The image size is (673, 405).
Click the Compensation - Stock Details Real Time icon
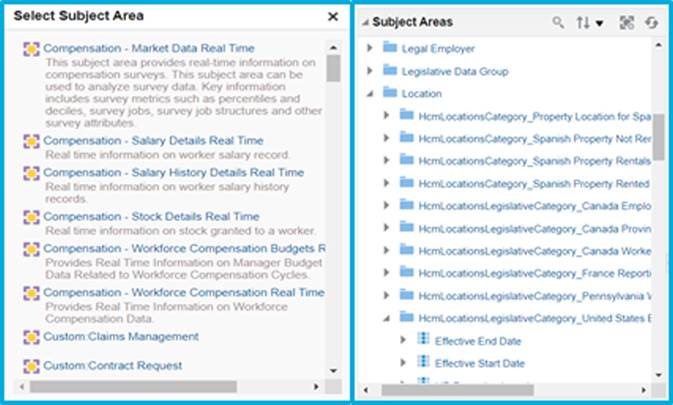(31, 217)
